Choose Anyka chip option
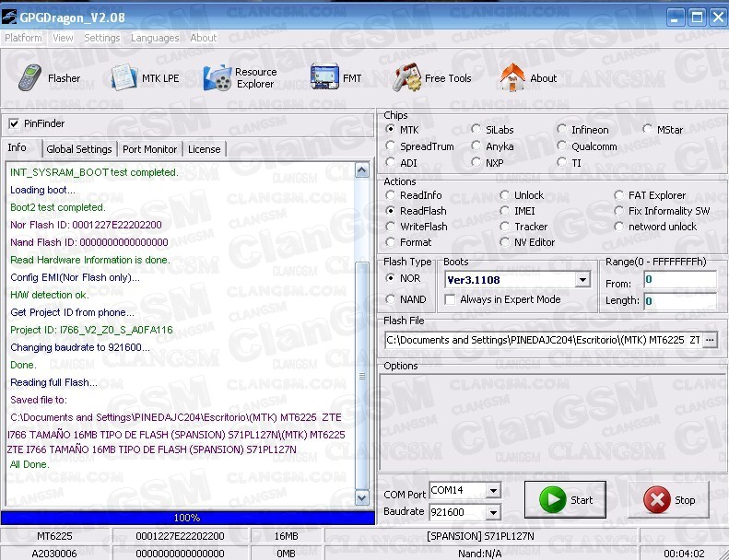 [x=476, y=146]
